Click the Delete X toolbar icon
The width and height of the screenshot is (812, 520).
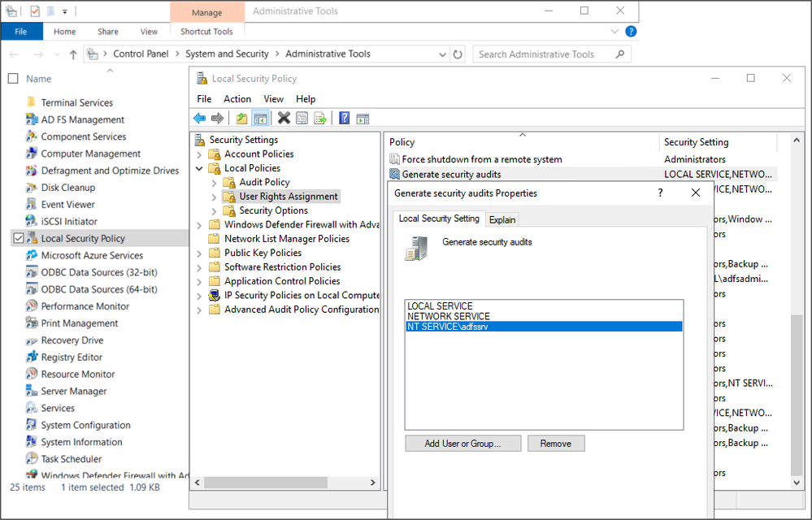click(284, 119)
